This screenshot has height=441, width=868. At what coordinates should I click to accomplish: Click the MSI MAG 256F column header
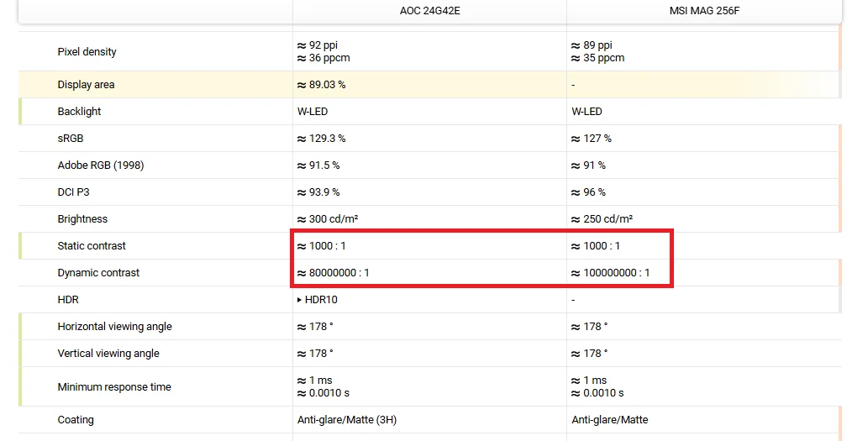[704, 11]
